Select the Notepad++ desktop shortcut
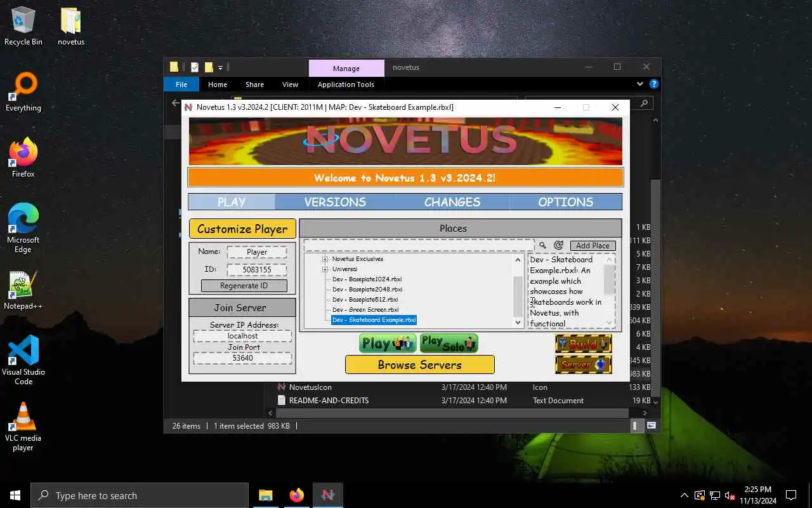 point(23,291)
